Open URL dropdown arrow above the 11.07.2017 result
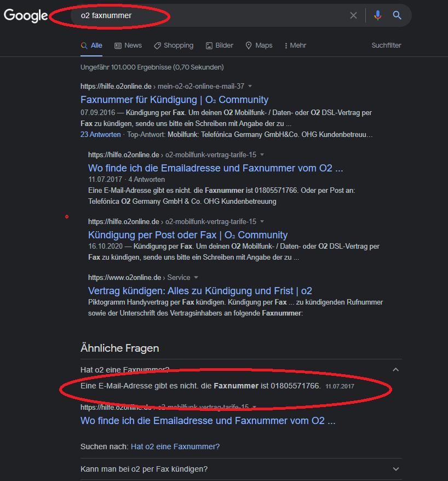 coord(262,154)
